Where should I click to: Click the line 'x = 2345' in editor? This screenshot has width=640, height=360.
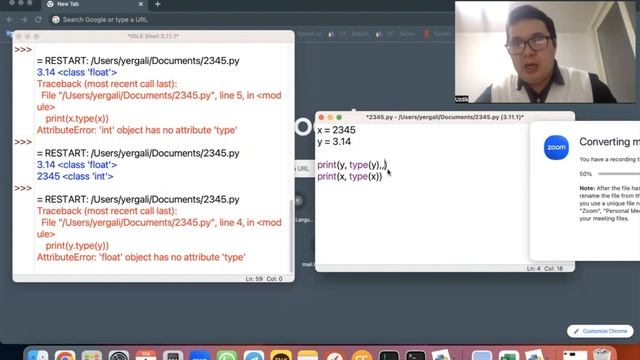click(x=336, y=130)
